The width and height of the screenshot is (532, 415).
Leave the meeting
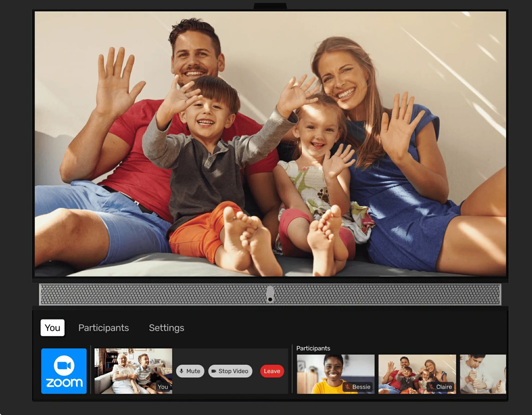[272, 371]
